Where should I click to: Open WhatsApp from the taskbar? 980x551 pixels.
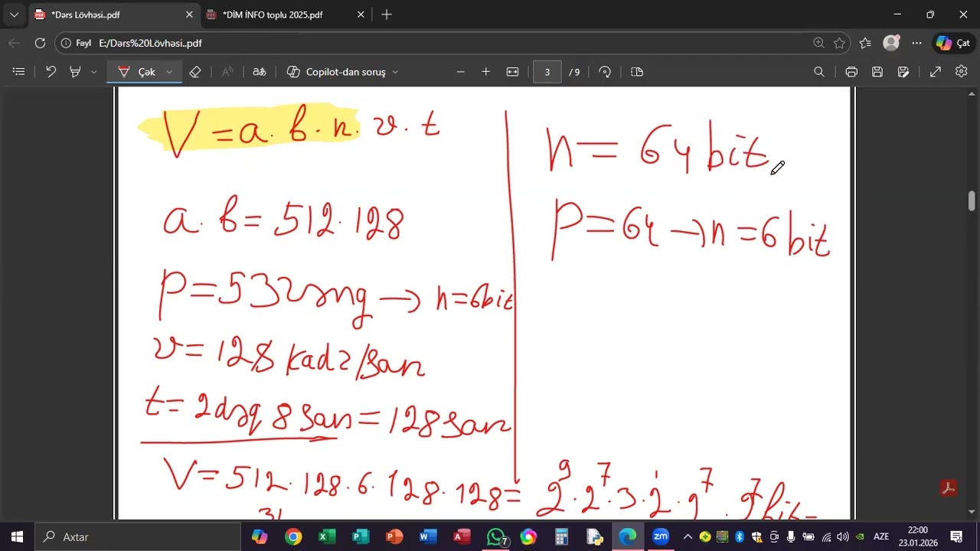(496, 537)
